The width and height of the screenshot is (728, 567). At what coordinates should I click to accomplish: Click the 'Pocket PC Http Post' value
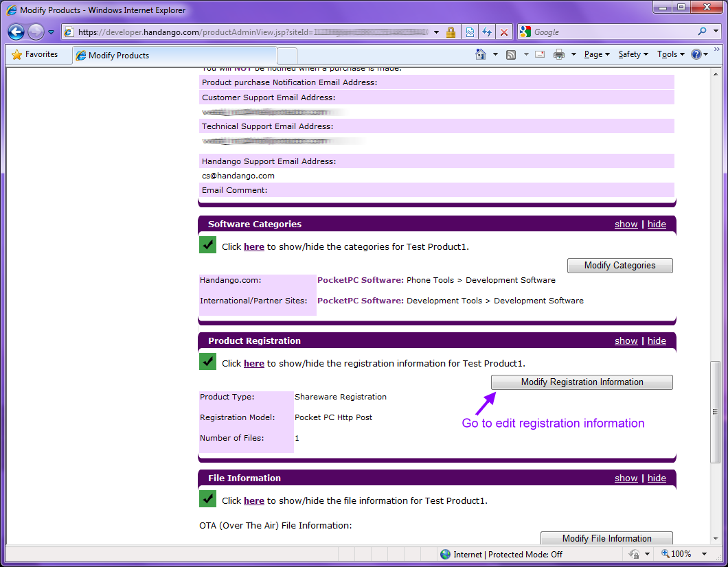[333, 417]
